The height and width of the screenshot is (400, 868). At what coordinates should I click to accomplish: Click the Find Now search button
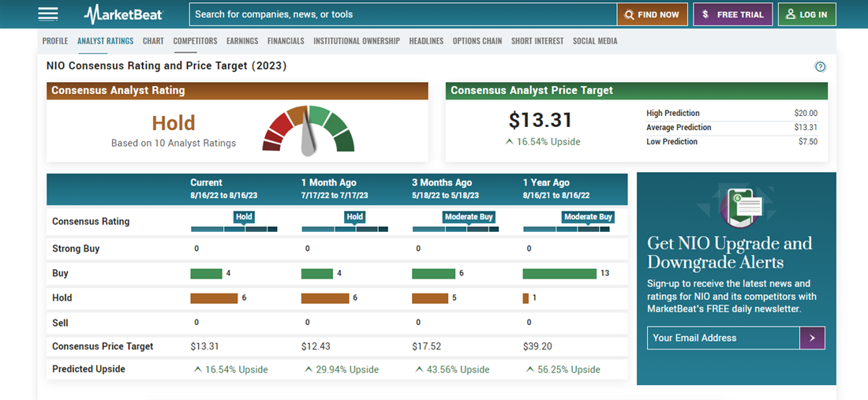click(x=652, y=14)
